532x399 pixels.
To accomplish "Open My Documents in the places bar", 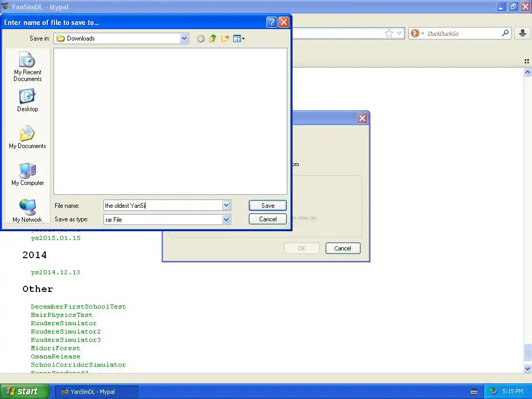I will [28, 137].
